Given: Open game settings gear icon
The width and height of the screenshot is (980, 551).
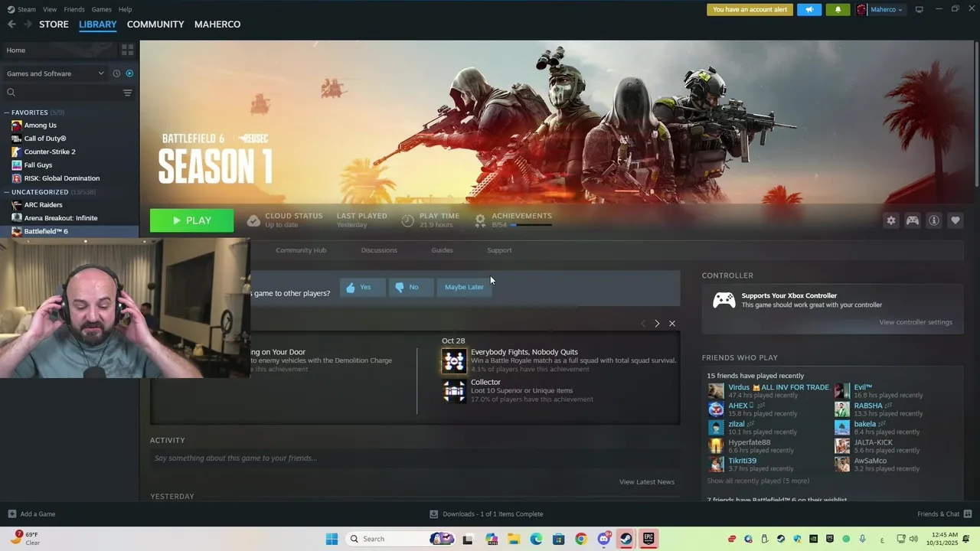Looking at the screenshot, I should click(891, 220).
